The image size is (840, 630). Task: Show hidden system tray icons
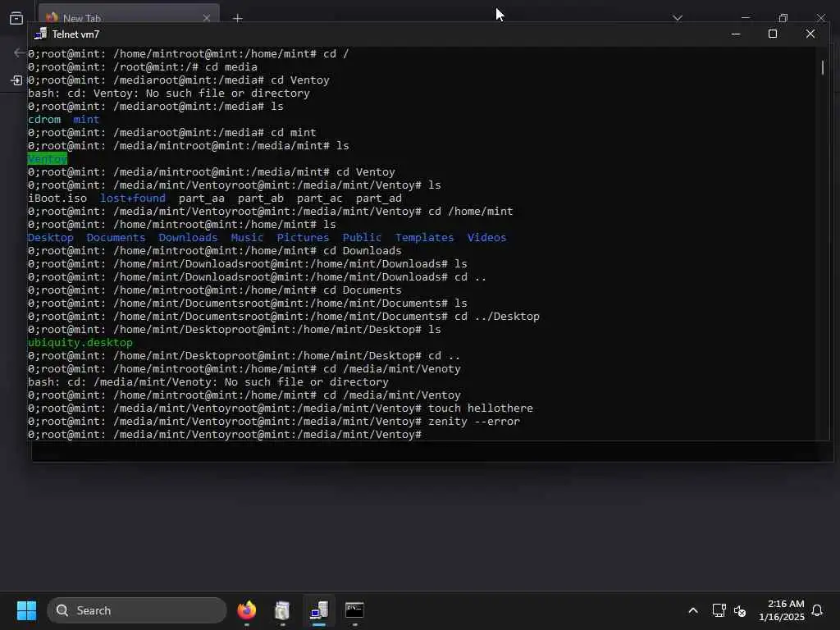pos(692,610)
